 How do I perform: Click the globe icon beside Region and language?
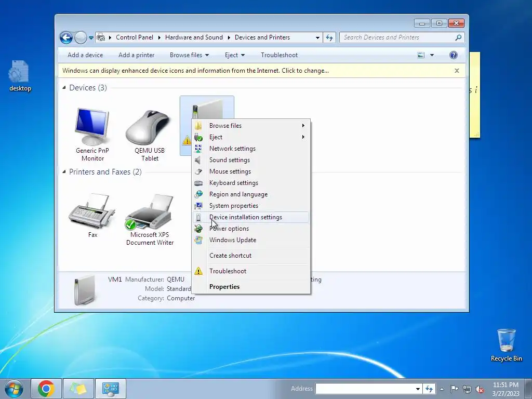198,194
